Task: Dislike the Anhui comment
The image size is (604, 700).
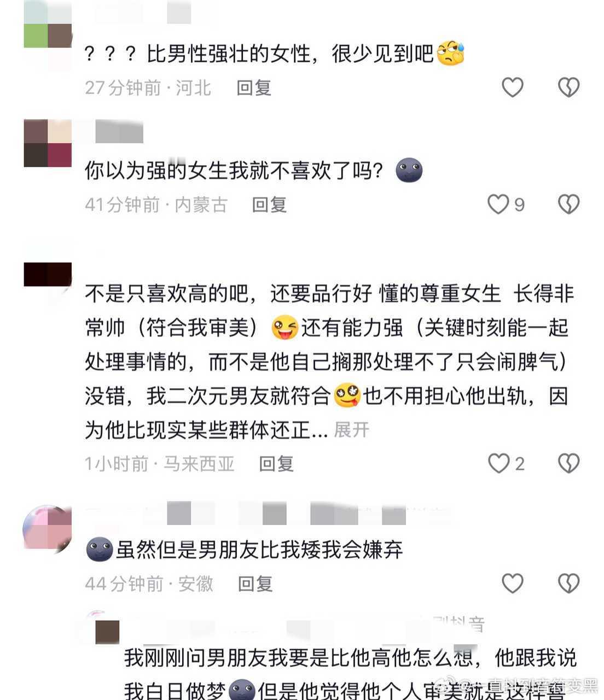Action: coord(568,584)
